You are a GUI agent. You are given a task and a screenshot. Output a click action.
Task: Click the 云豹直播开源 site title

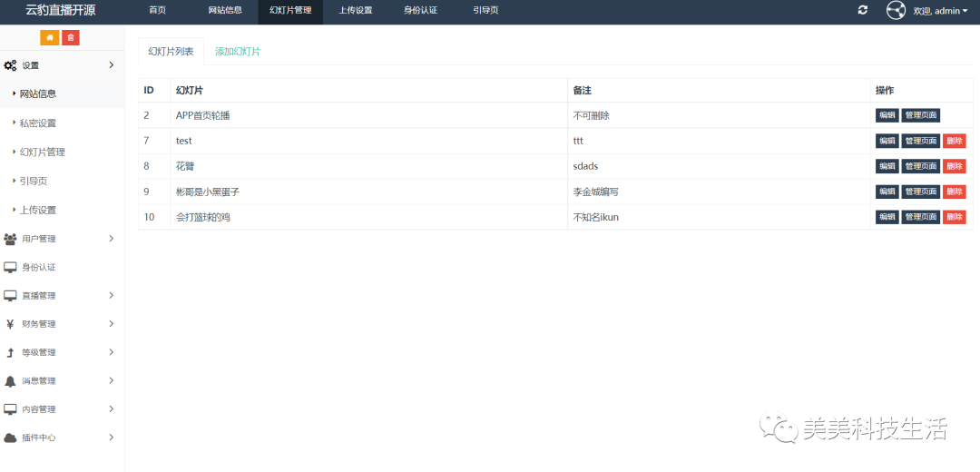point(61,11)
